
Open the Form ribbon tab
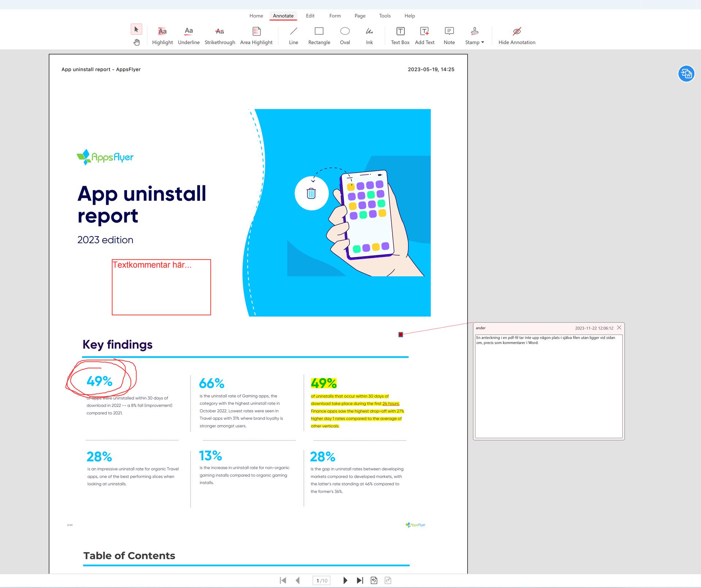click(334, 16)
